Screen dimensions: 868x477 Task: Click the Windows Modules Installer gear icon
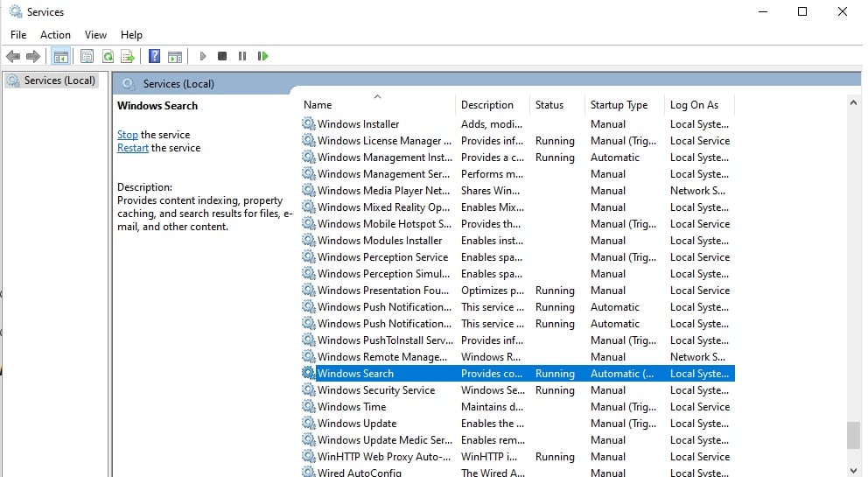(x=308, y=240)
